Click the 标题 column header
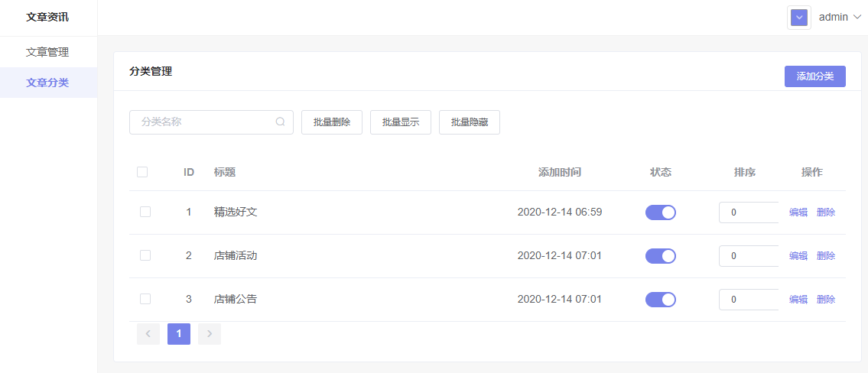Screen dimensions: 868x373 coord(225,172)
